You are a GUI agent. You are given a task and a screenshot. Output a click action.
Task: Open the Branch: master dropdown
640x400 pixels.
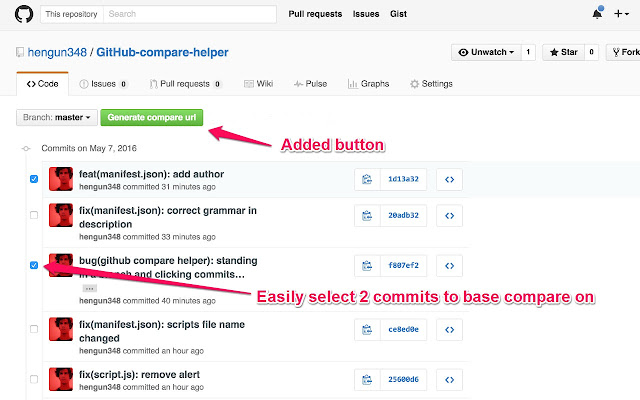click(58, 117)
